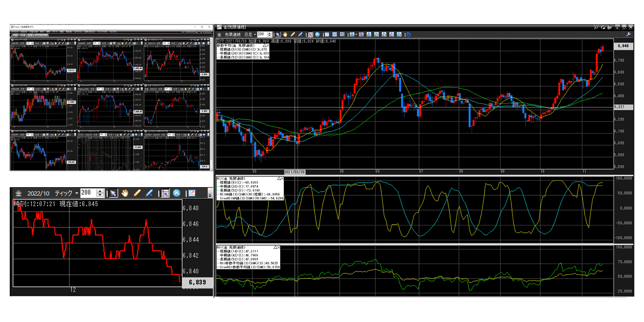
Task: Click the blue refresh icon in main chart toolbar
Action: click(x=409, y=35)
